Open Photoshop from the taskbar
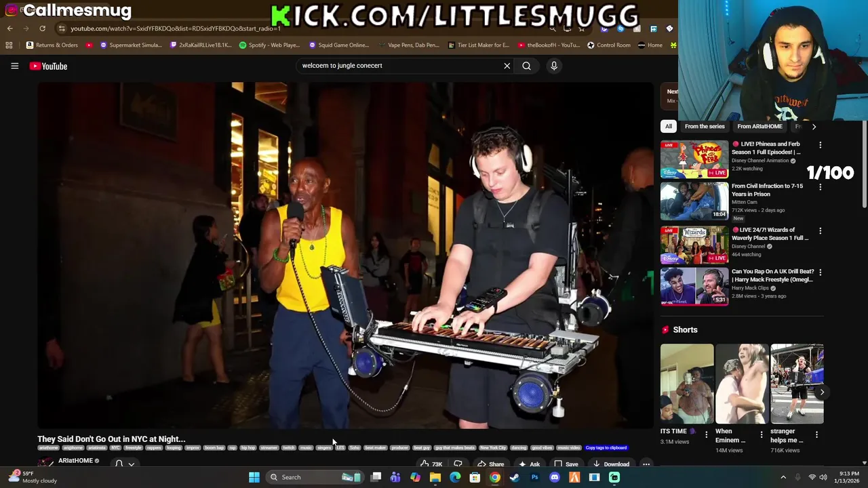This screenshot has height=488, width=868. click(534, 477)
